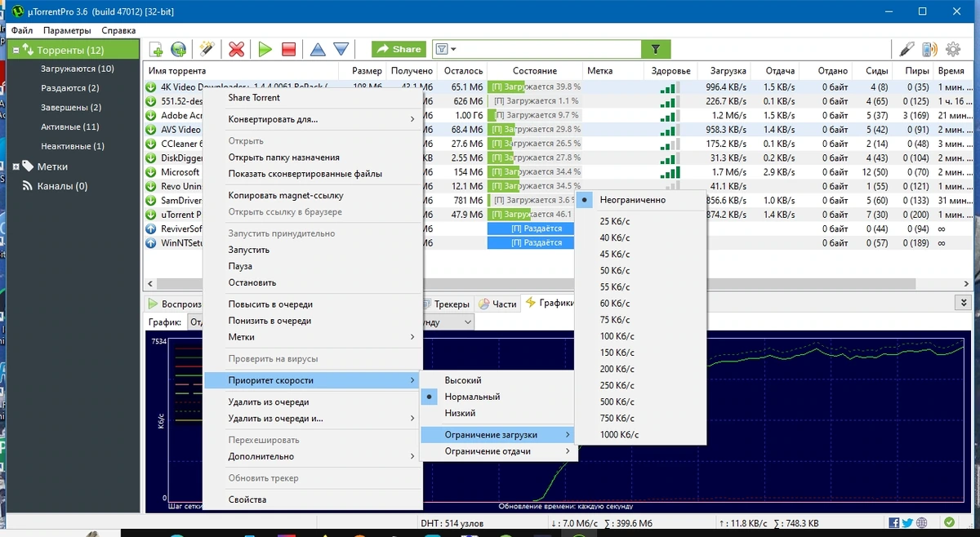Choose Share Torrent in context menu

[312, 98]
